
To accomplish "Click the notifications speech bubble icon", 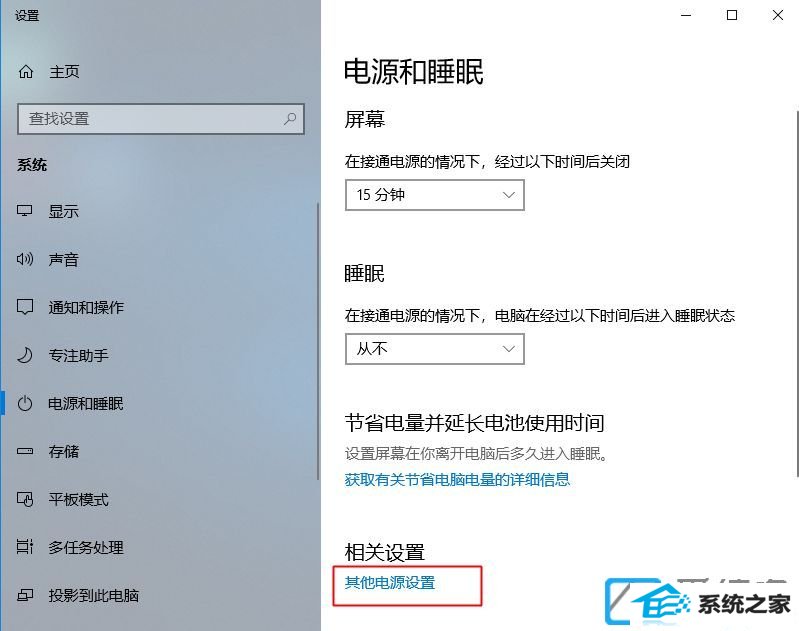I will [25, 307].
